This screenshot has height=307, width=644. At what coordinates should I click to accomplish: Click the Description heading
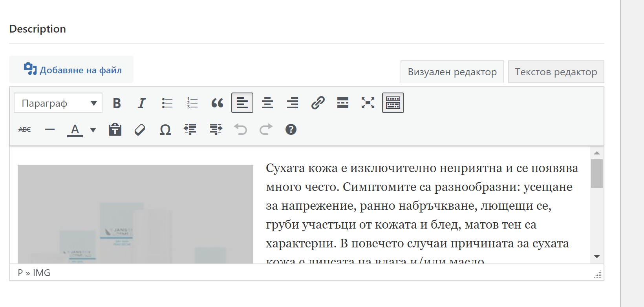click(x=38, y=29)
